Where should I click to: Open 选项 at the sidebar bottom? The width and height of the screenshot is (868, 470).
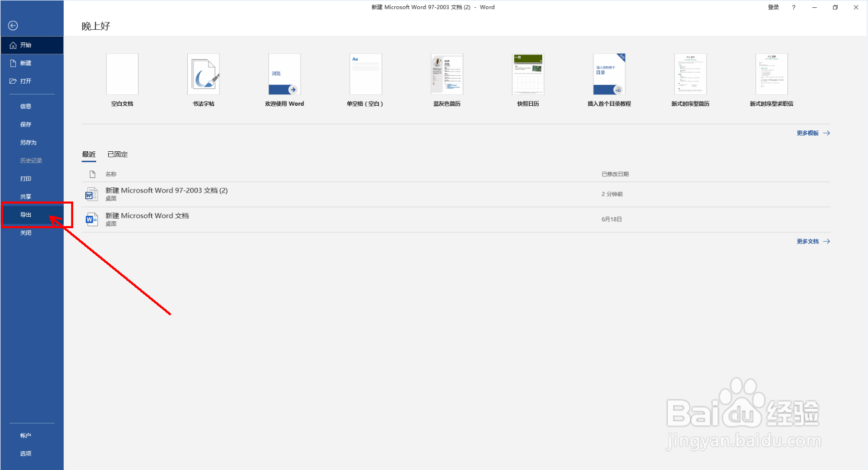[32, 454]
